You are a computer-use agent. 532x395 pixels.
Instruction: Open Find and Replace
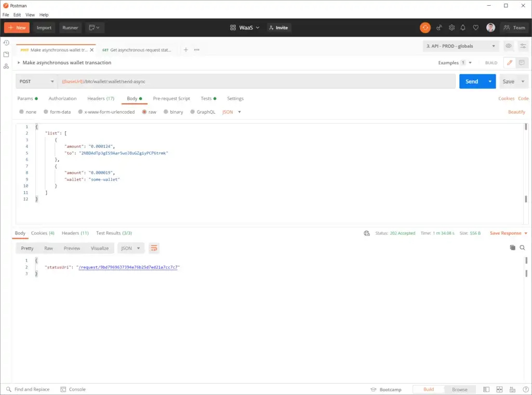28,389
